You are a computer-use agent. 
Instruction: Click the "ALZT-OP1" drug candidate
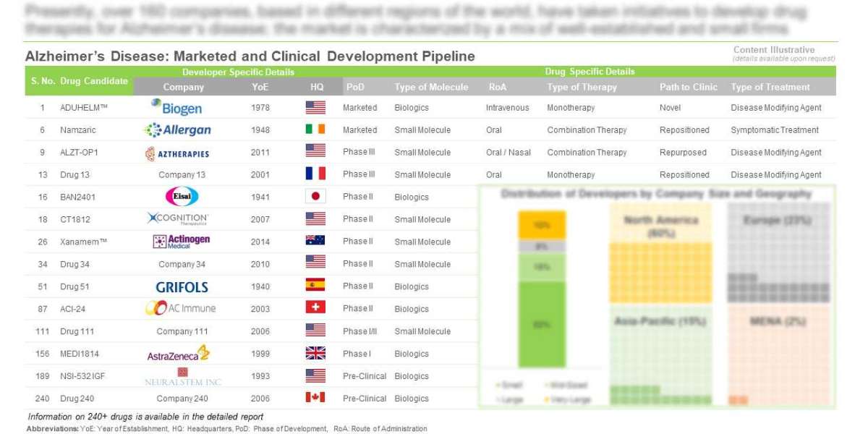pyautogui.click(x=79, y=153)
